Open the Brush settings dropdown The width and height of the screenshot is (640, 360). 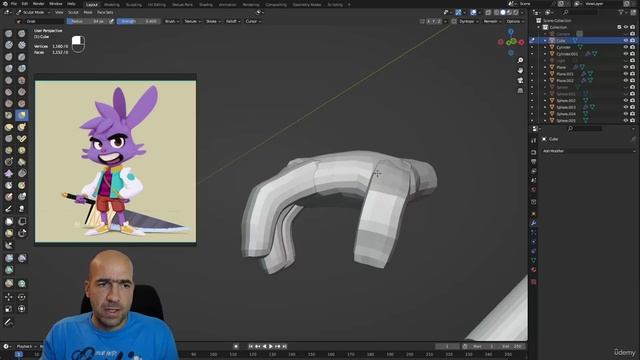[172, 21]
